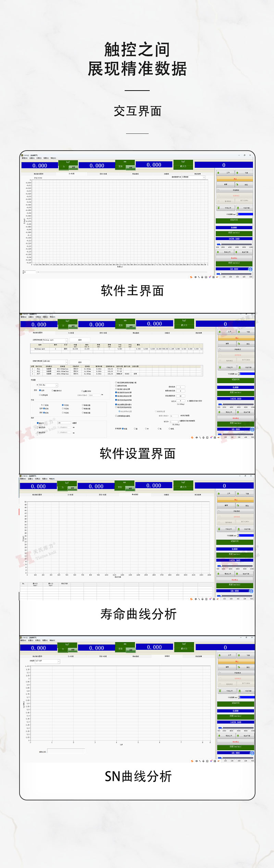The width and height of the screenshot is (274, 868).
Task: Open the 测试结果 tab in the life curve window
Action: [x=198, y=495]
